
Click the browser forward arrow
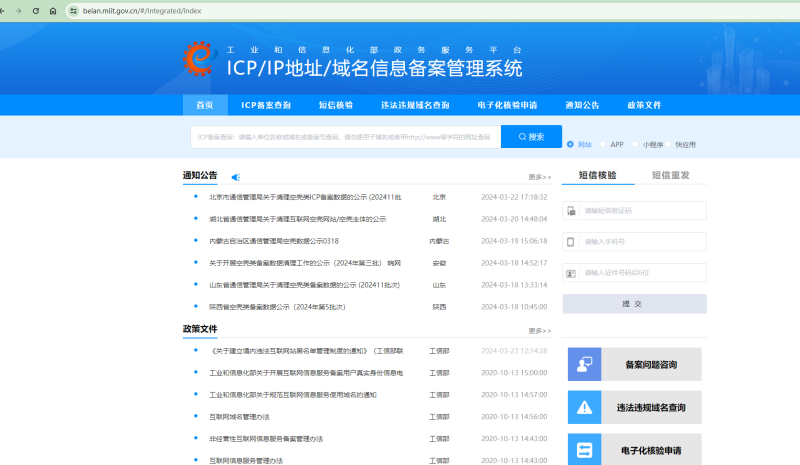point(18,11)
